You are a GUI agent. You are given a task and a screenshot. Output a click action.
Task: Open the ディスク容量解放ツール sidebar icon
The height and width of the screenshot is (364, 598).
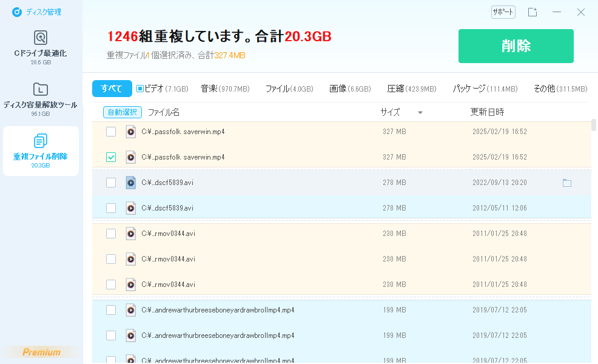41,89
